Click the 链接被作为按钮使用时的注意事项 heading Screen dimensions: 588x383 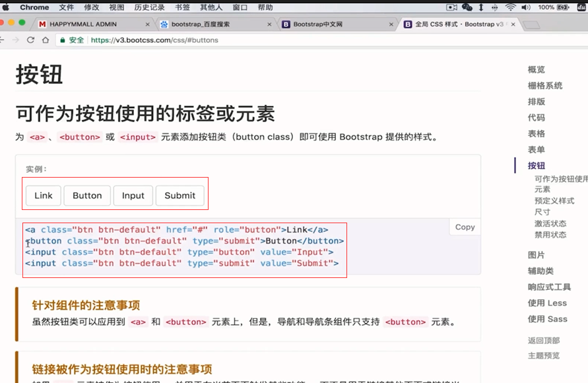(122, 370)
